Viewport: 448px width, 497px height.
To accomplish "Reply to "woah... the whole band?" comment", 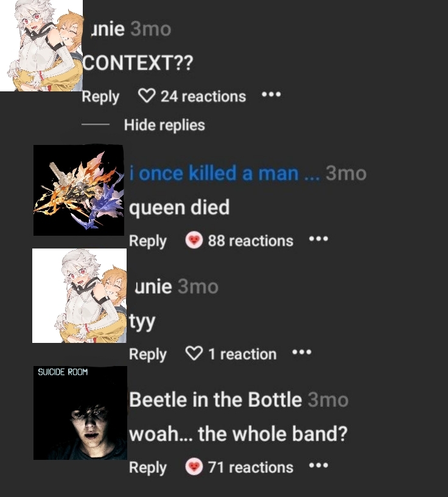I will 148,468.
